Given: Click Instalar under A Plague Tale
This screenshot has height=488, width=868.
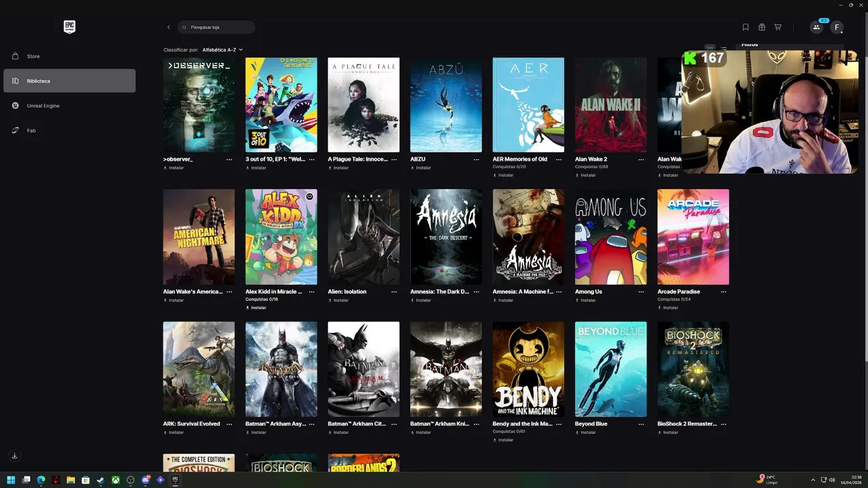Looking at the screenshot, I should pos(338,167).
